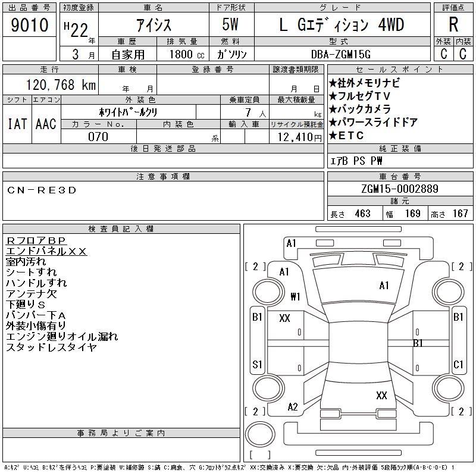Select inspector note バンパー下A
The width and height of the screenshot is (476, 476).
tap(36, 315)
